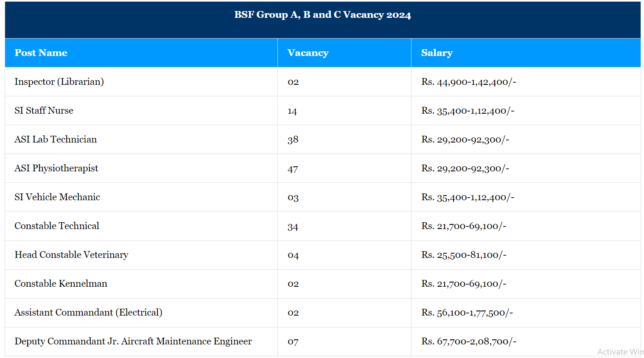Image resolution: width=644 pixels, height=358 pixels.
Task: Click vacancy '02' in Inspector (Librarian) row
Action: click(293, 82)
